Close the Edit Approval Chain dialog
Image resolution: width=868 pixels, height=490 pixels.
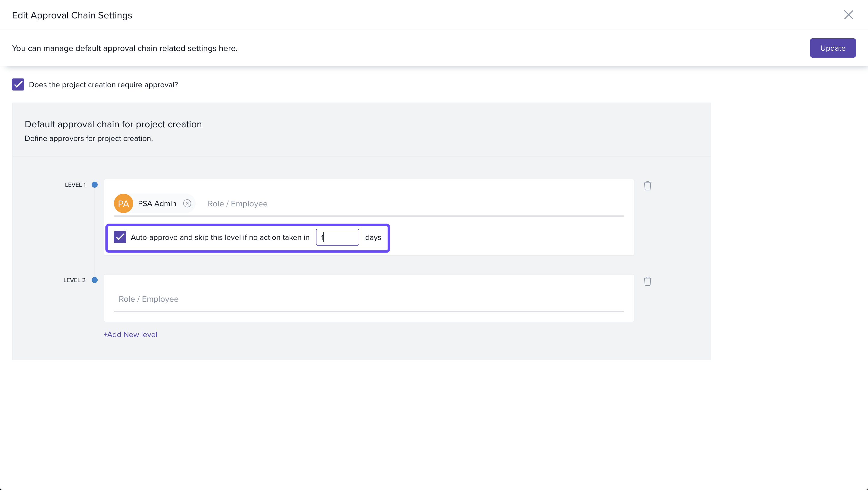(x=848, y=15)
